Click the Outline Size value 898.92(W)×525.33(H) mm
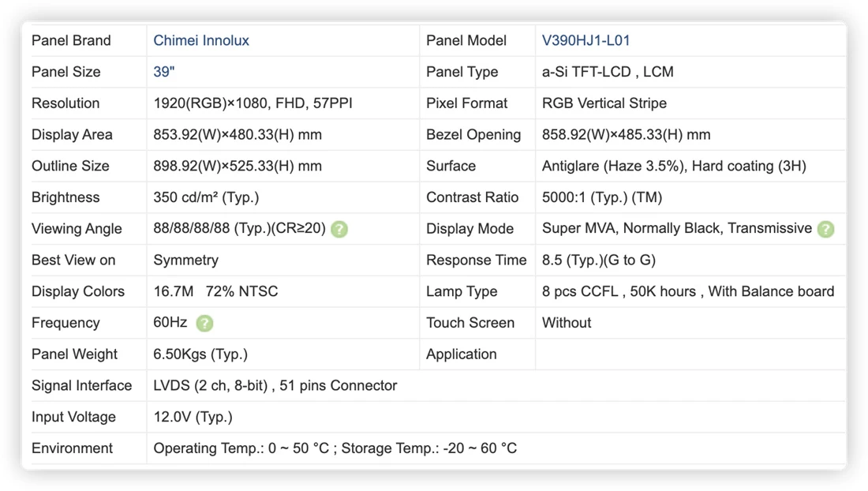868x491 pixels. [238, 166]
